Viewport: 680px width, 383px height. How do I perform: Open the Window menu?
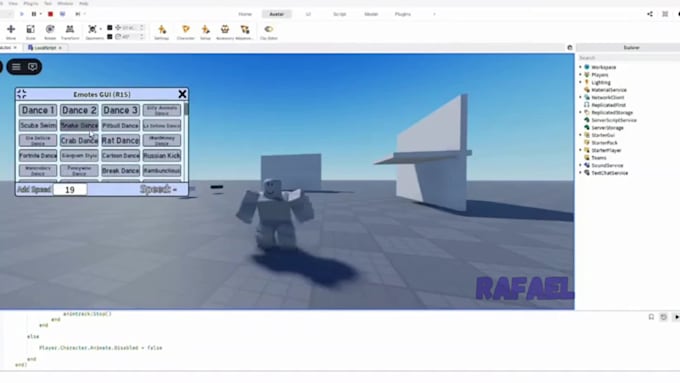pyautogui.click(x=65, y=3)
